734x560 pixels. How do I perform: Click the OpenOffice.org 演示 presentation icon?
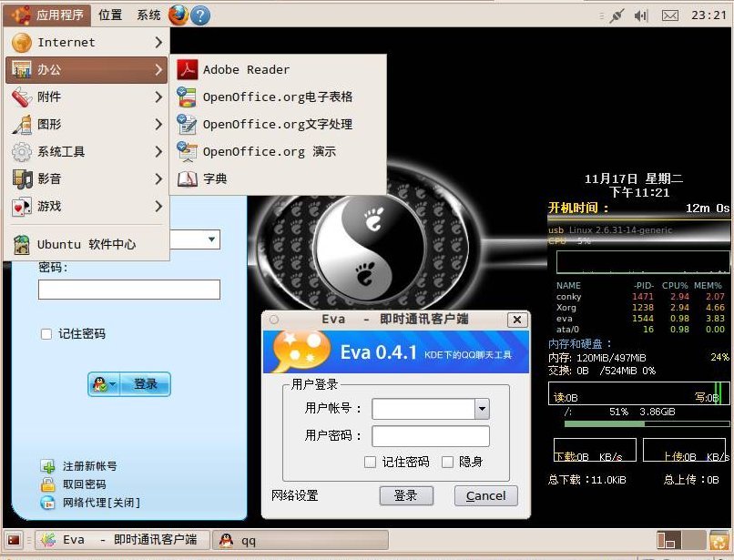point(188,151)
